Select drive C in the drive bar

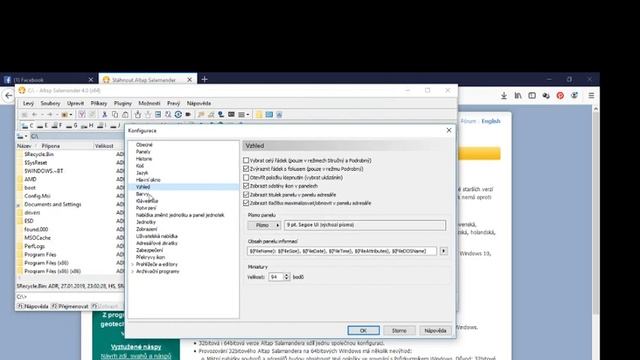[x=27, y=126]
